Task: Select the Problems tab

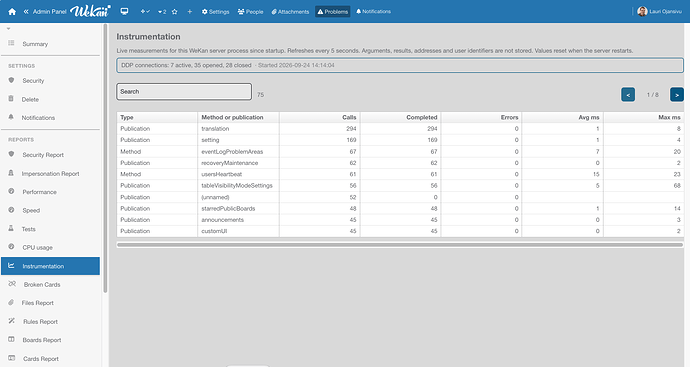Action: [333, 12]
